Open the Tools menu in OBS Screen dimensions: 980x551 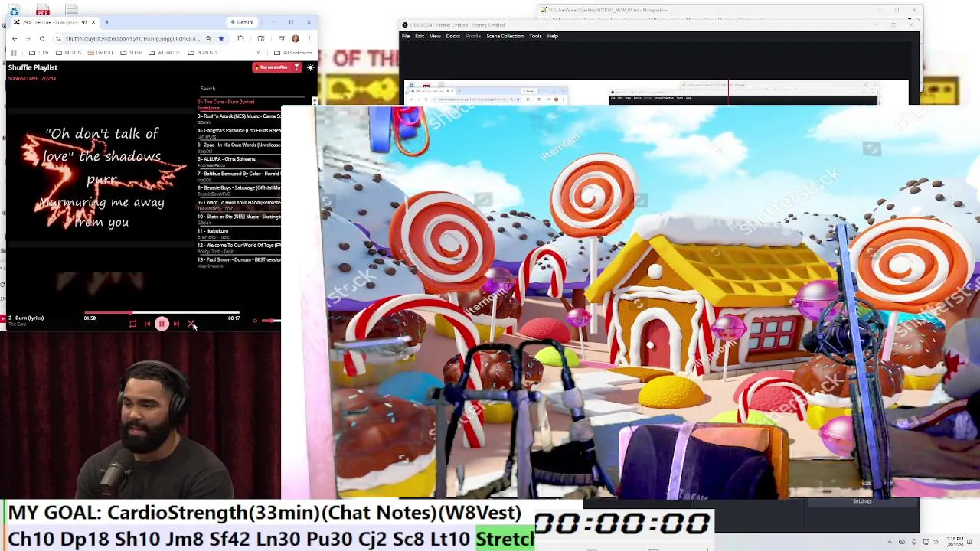click(x=535, y=36)
